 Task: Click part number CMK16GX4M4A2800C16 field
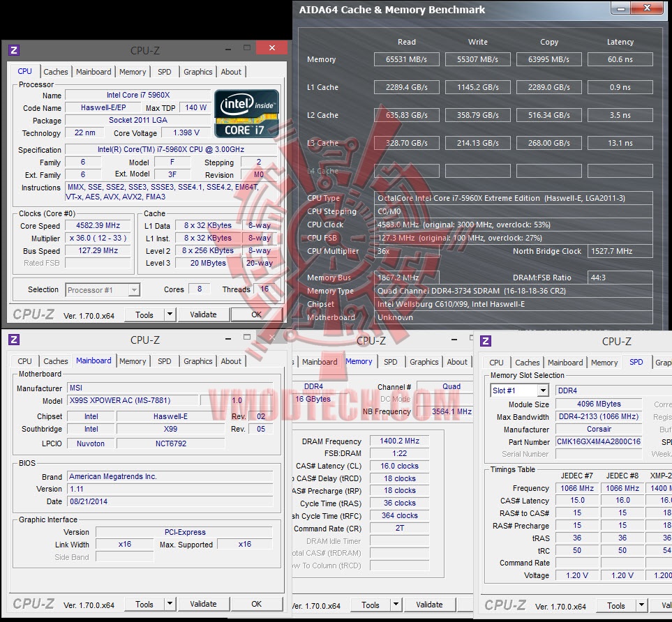[x=599, y=441]
